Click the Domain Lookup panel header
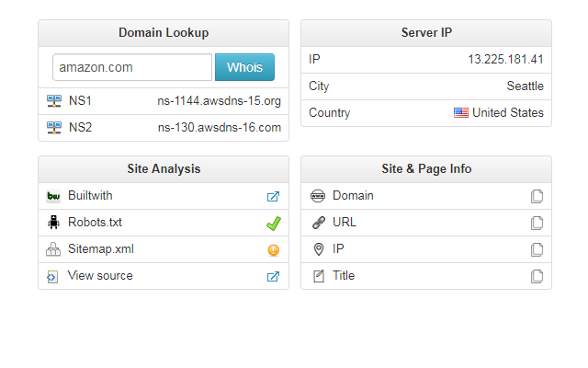Viewport: 588px width, 368px height. (x=164, y=33)
